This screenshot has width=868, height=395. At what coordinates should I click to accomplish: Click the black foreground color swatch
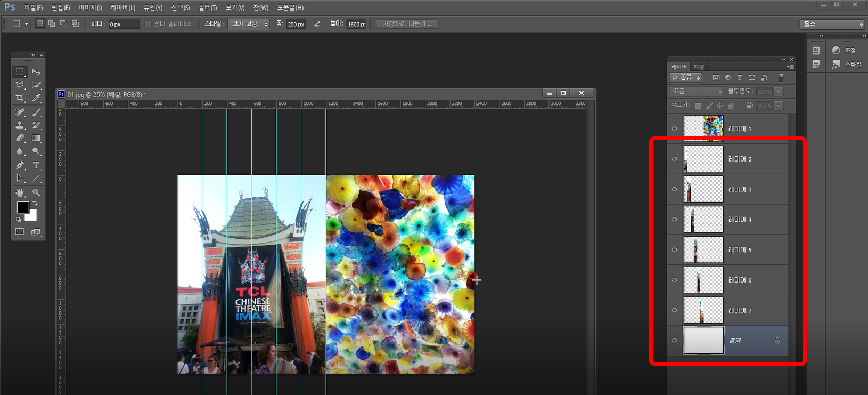pos(22,207)
